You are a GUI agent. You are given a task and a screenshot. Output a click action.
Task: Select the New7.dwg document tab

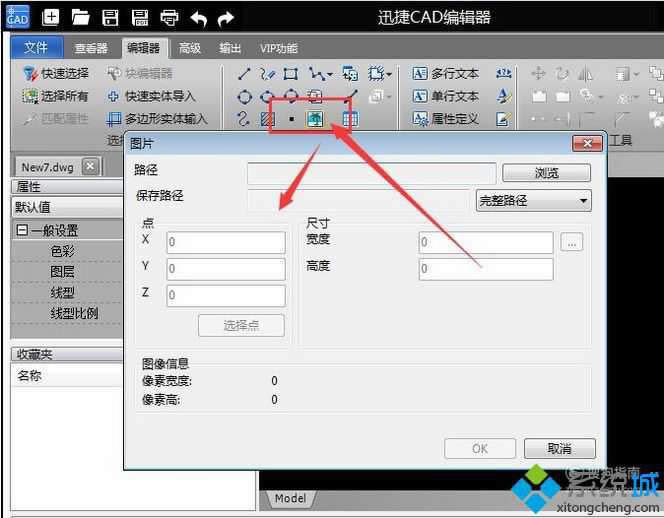[47, 167]
